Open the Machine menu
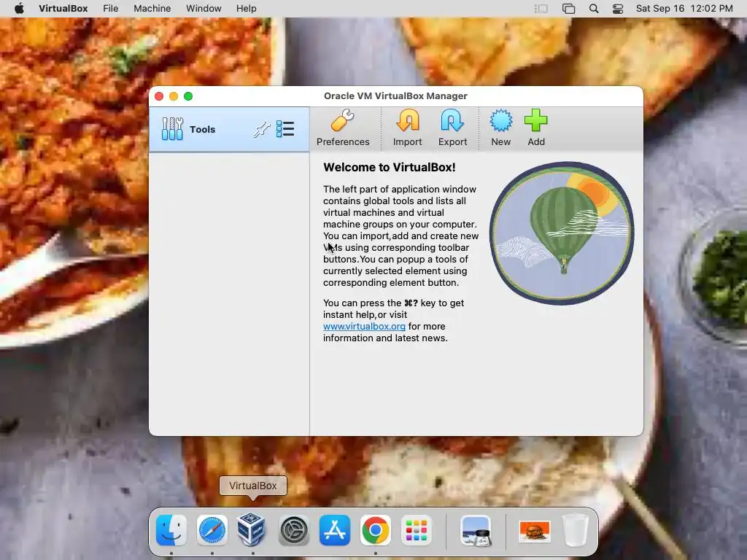The height and width of the screenshot is (560, 747). [x=152, y=8]
